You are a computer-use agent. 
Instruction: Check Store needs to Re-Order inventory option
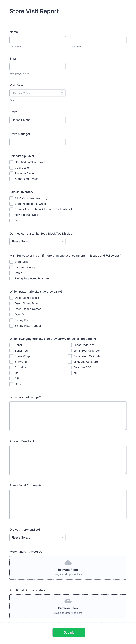[x=11, y=204]
